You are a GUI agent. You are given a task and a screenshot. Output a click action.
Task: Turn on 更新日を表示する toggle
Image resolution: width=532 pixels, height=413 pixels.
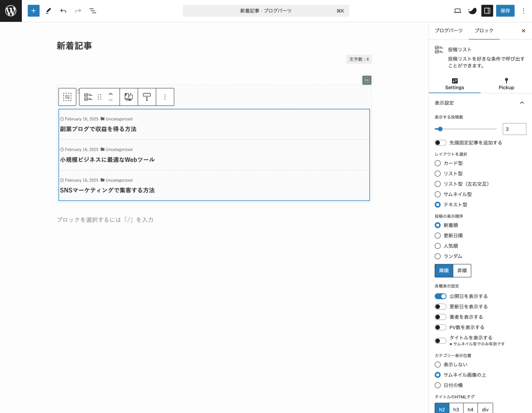point(440,307)
